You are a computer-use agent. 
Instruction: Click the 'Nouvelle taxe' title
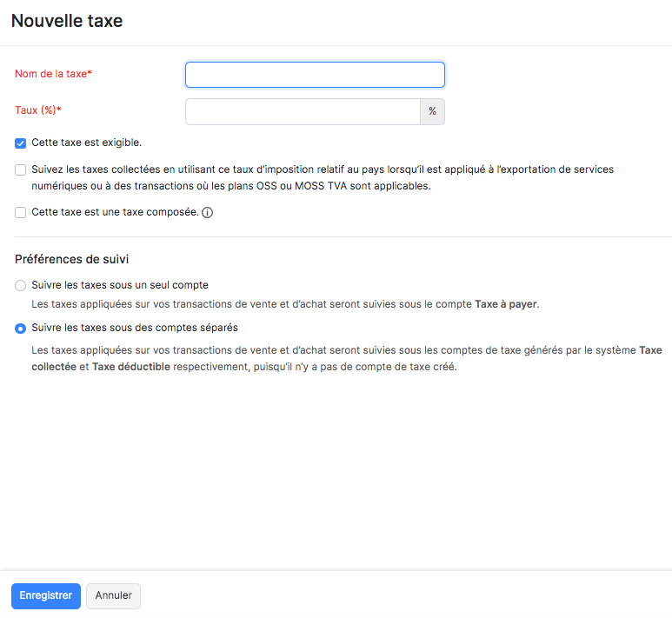67,21
